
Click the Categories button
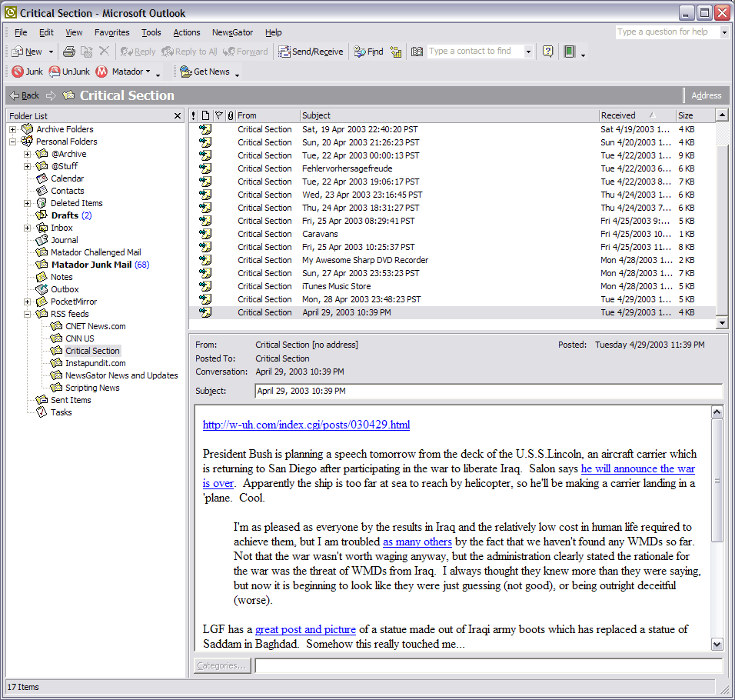[x=222, y=665]
